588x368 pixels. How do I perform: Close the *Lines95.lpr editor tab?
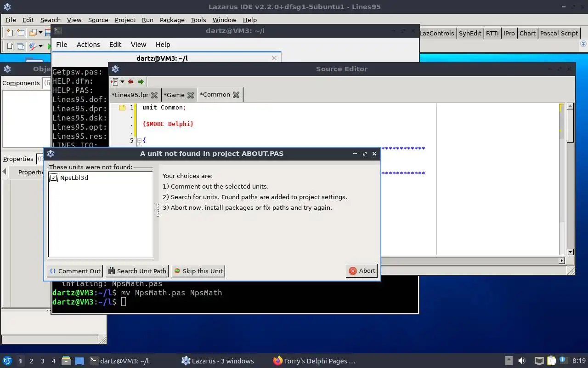(154, 95)
